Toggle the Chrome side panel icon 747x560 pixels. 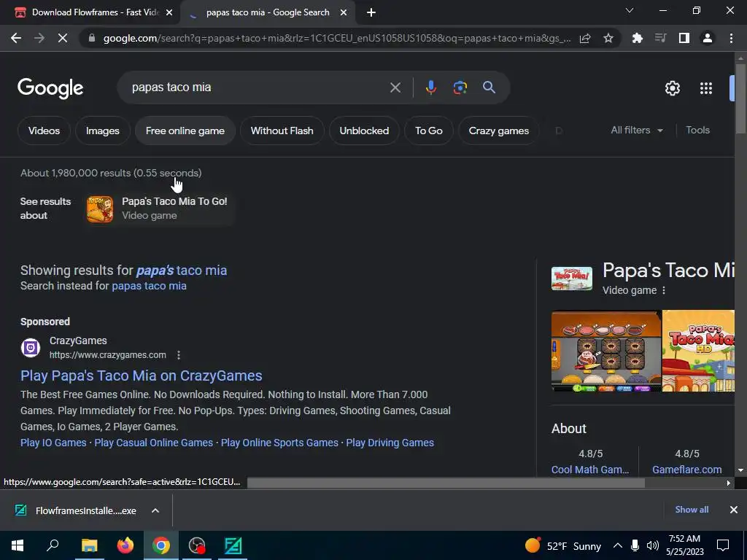[x=684, y=38]
